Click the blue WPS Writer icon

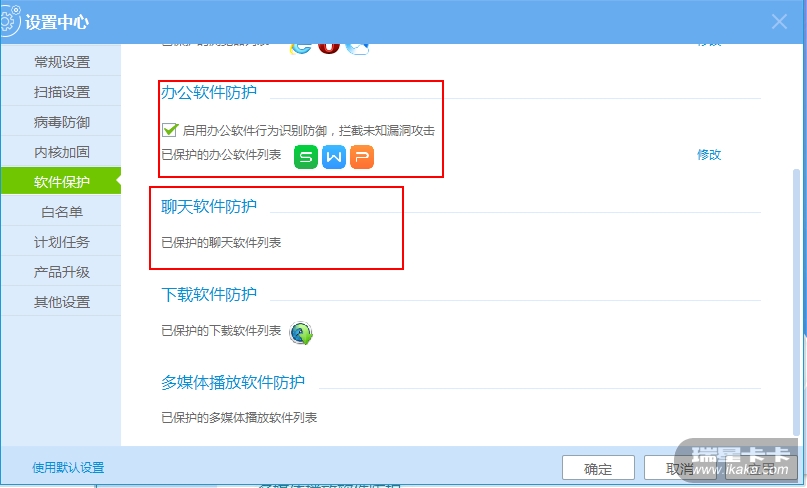(334, 157)
